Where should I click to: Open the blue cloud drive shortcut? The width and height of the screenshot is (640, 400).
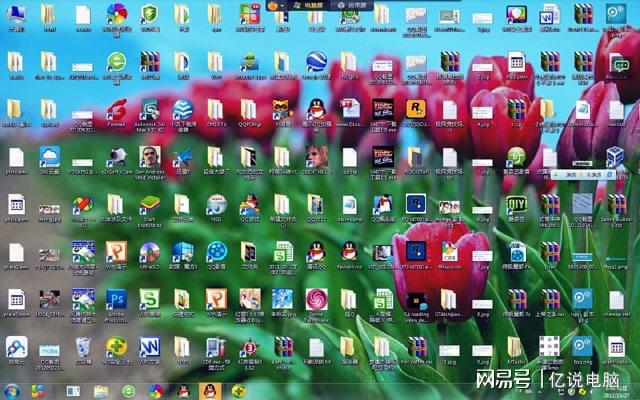(x=50, y=157)
